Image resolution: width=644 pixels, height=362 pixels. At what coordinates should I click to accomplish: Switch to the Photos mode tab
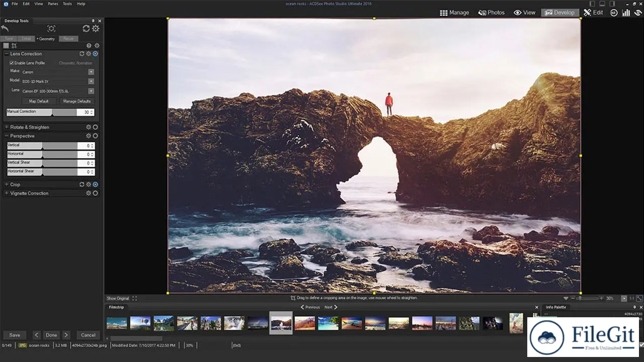pos(491,13)
